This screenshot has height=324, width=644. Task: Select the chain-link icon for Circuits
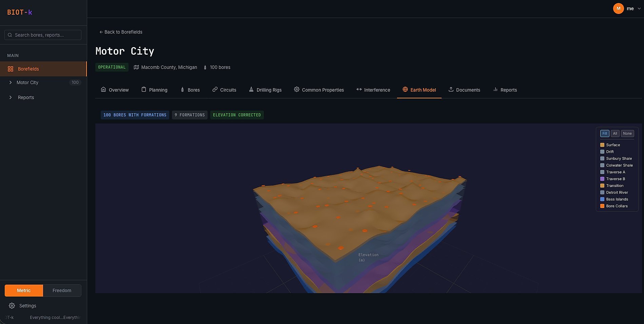215,90
